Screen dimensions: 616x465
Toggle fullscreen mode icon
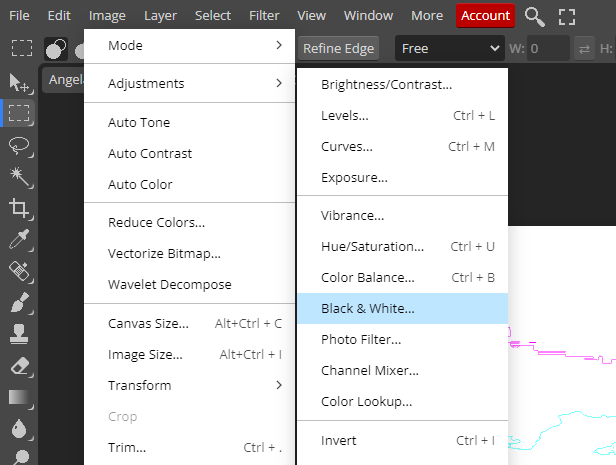point(567,16)
